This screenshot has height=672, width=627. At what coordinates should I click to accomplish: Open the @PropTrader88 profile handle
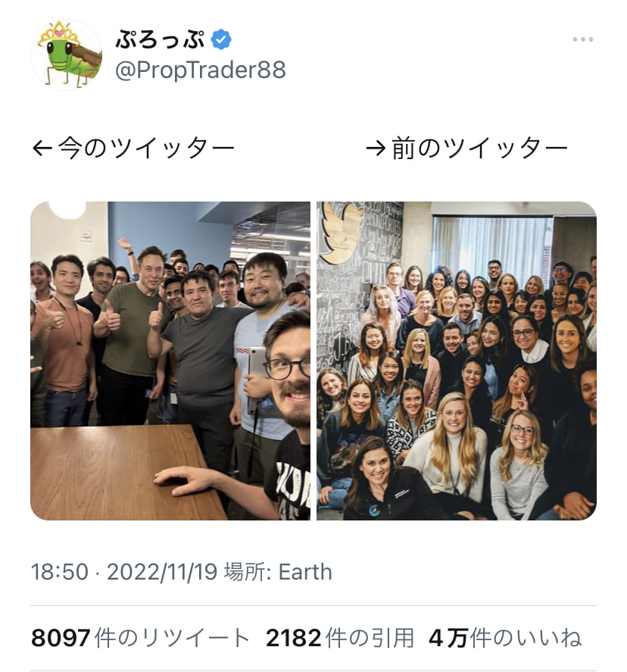(x=201, y=70)
